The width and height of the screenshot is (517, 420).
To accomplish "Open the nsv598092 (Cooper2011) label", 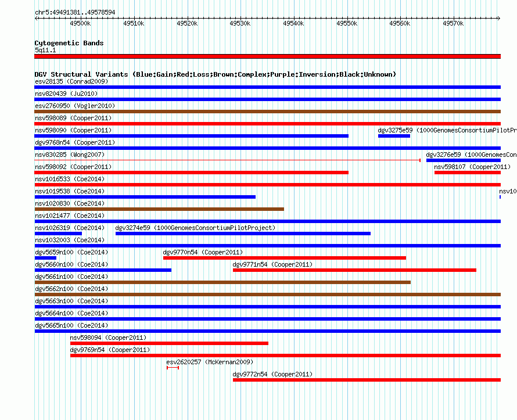I will [73, 167].
